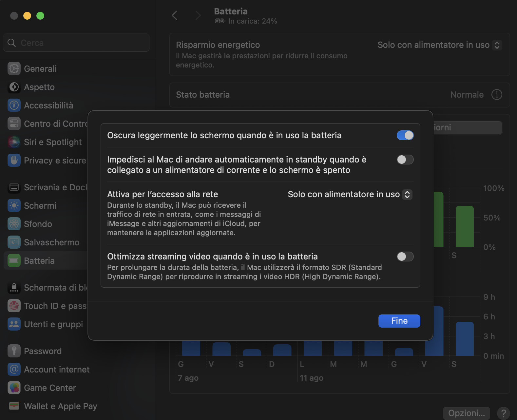The image size is (517, 420).
Task: Open Risparmio energetico dropdown
Action: click(439, 45)
